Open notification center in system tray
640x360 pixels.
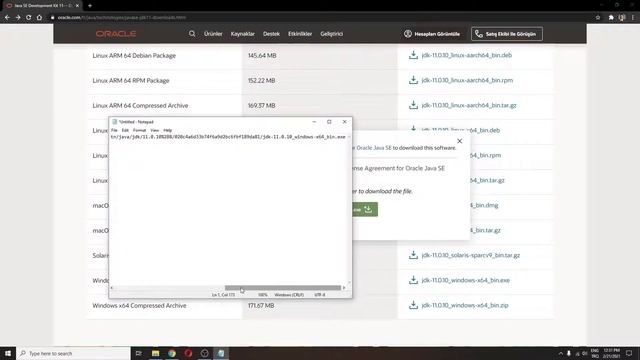pyautogui.click(x=629, y=353)
